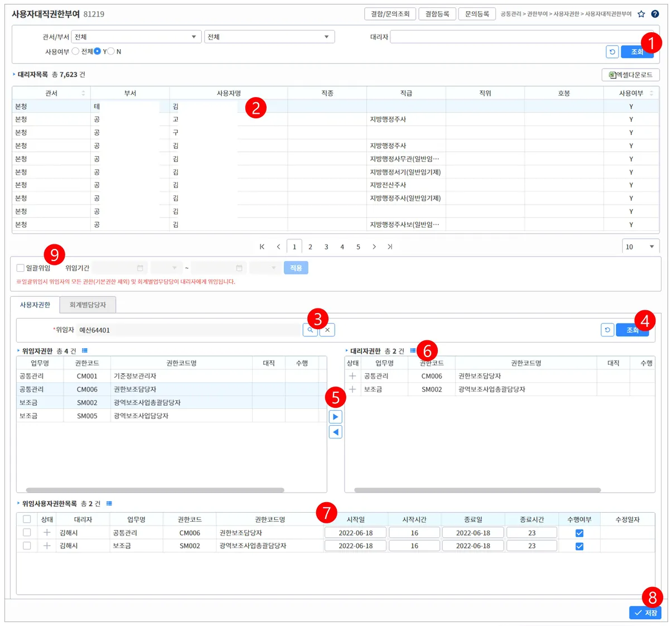Select the 사용자권한 tab
The height and width of the screenshot is (626, 672).
[x=35, y=305]
